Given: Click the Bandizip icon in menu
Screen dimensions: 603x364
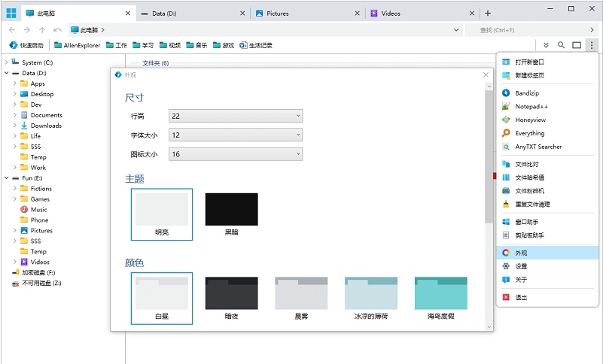Looking at the screenshot, I should (507, 93).
